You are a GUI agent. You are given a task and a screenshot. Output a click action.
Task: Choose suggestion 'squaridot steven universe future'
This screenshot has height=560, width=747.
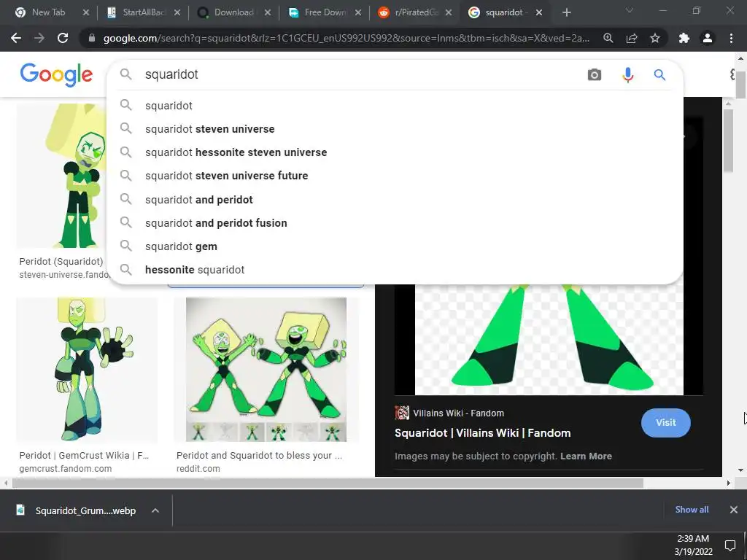point(396,175)
